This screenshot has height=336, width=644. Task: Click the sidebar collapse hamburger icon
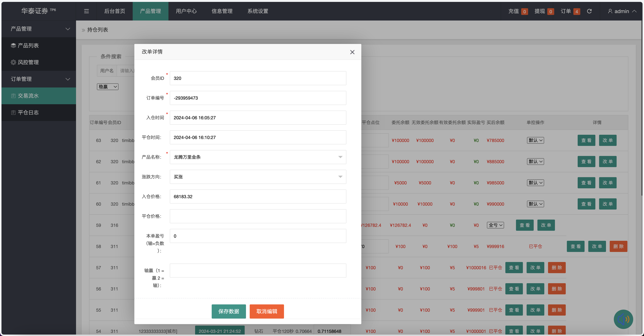pyautogui.click(x=86, y=11)
